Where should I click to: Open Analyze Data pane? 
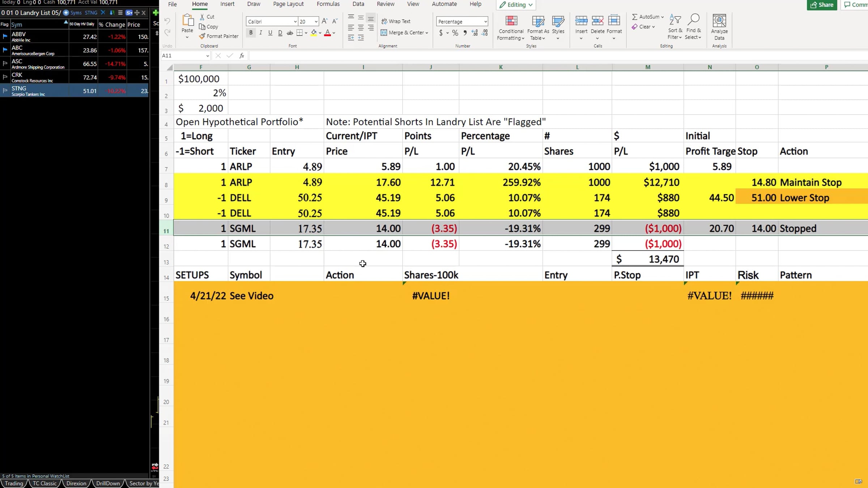click(719, 27)
